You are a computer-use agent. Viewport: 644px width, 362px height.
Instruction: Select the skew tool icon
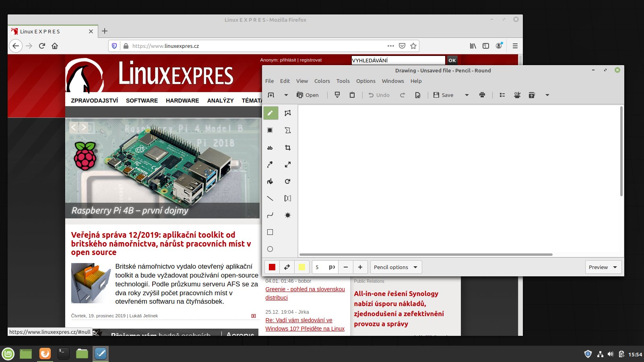point(287,130)
